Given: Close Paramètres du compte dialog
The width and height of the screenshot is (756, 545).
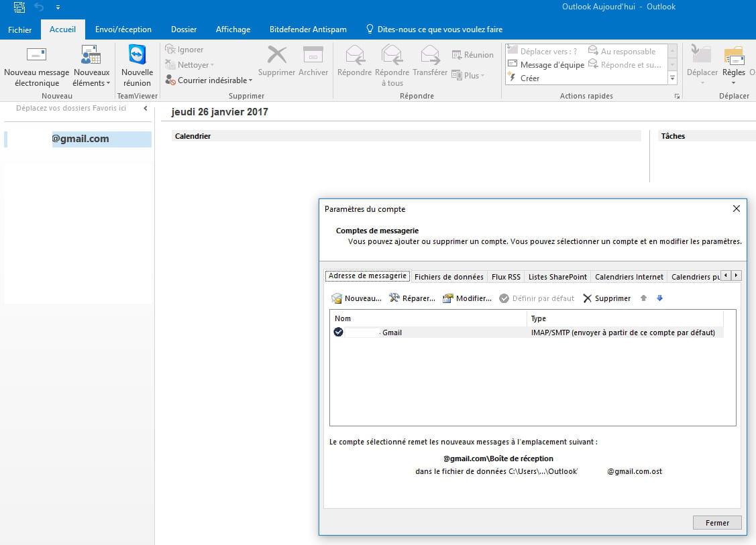Looking at the screenshot, I should (737, 208).
